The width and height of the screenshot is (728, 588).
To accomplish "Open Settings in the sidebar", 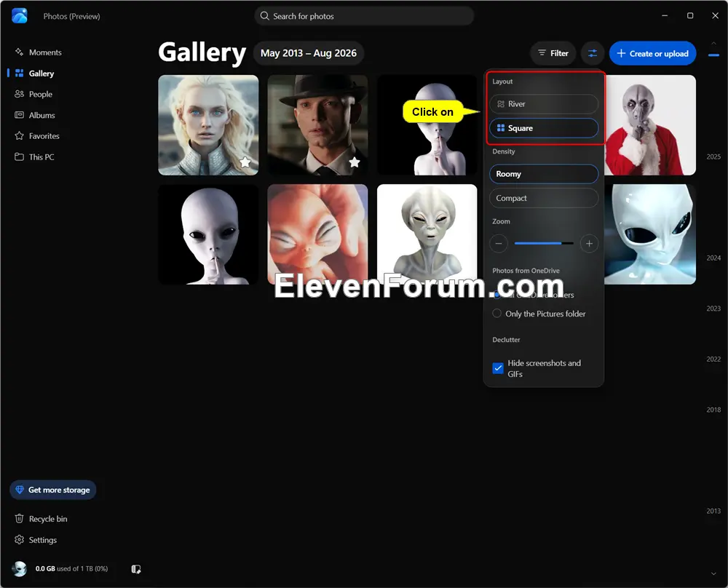I will point(36,540).
